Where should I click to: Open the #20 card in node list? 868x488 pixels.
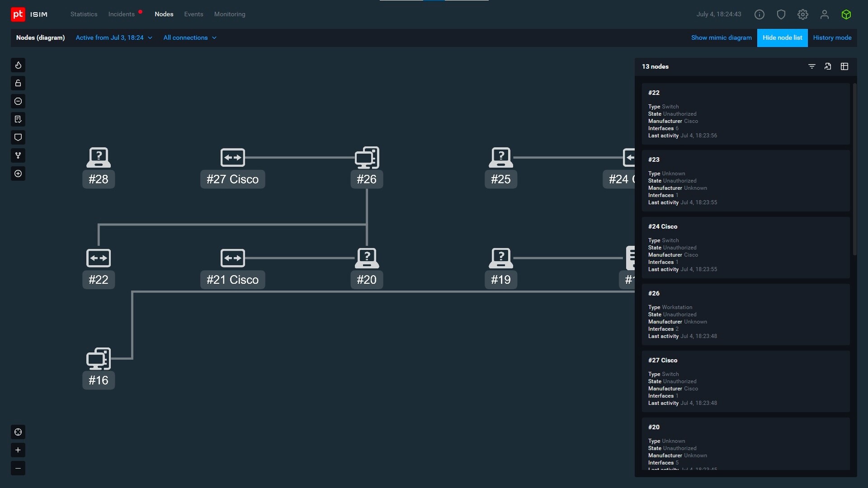pyautogui.click(x=746, y=444)
